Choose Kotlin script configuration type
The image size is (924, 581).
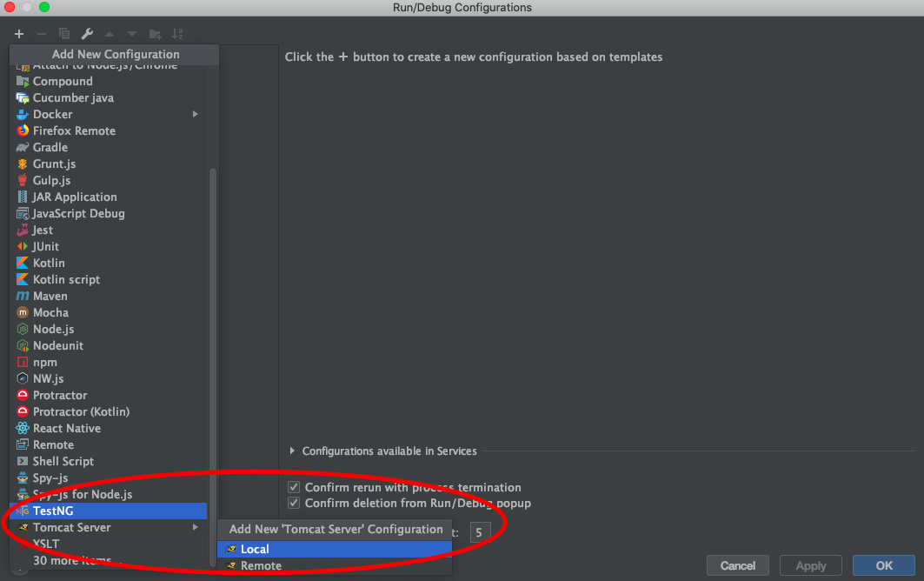109,279
